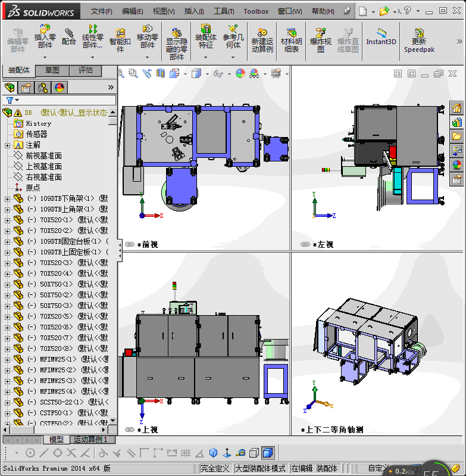Expand MFIMW25<1> tree node
Viewport: 466px width, 476px height.
7,360
